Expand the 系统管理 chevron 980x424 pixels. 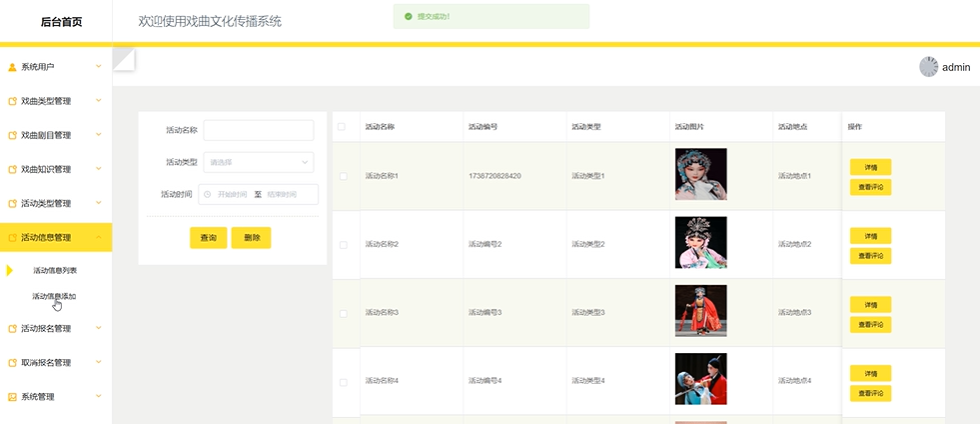click(99, 396)
